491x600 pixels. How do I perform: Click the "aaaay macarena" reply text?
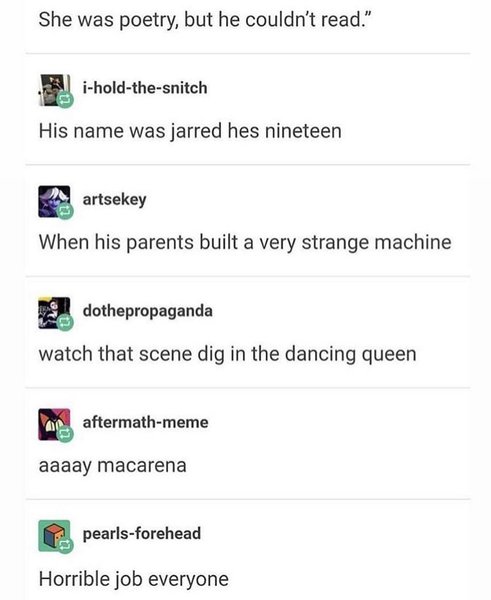tap(113, 466)
